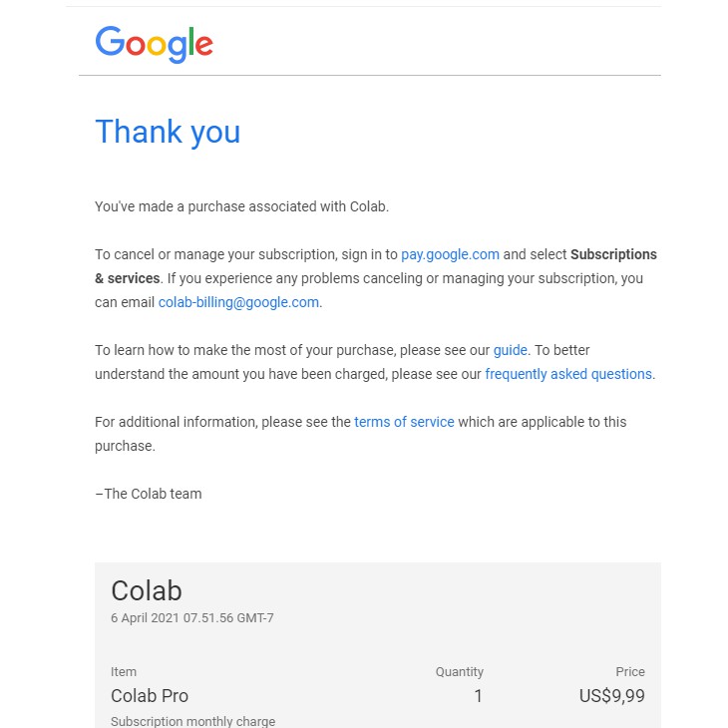The width and height of the screenshot is (728, 728).
Task: Open the terms of service link
Action: [404, 422]
